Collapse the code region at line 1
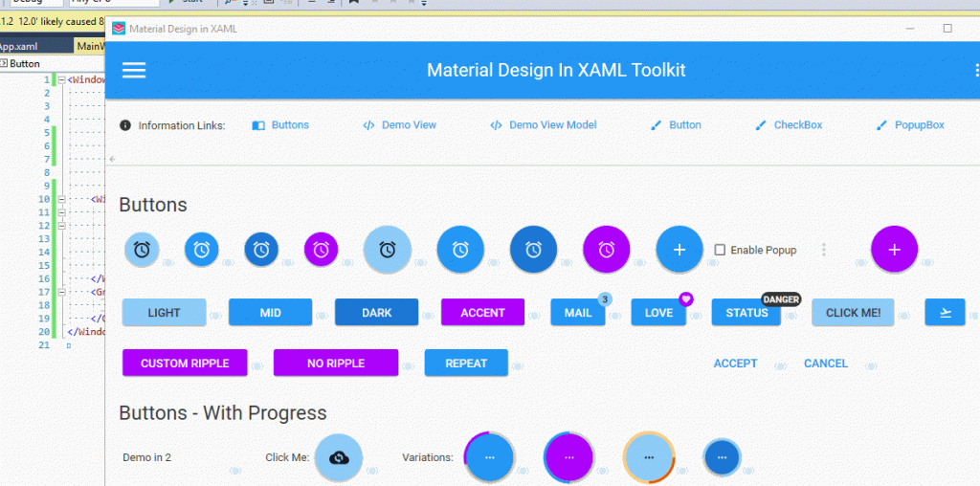The height and width of the screenshot is (486, 980). [62, 80]
